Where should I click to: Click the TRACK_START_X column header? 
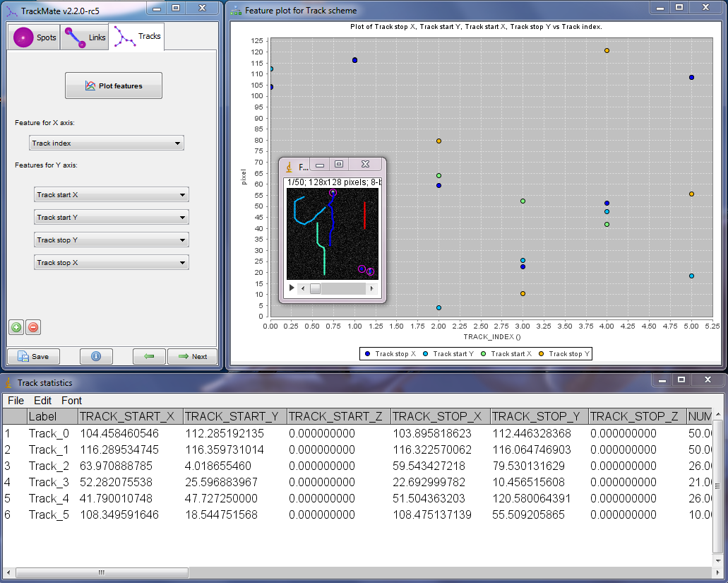pyautogui.click(x=131, y=416)
